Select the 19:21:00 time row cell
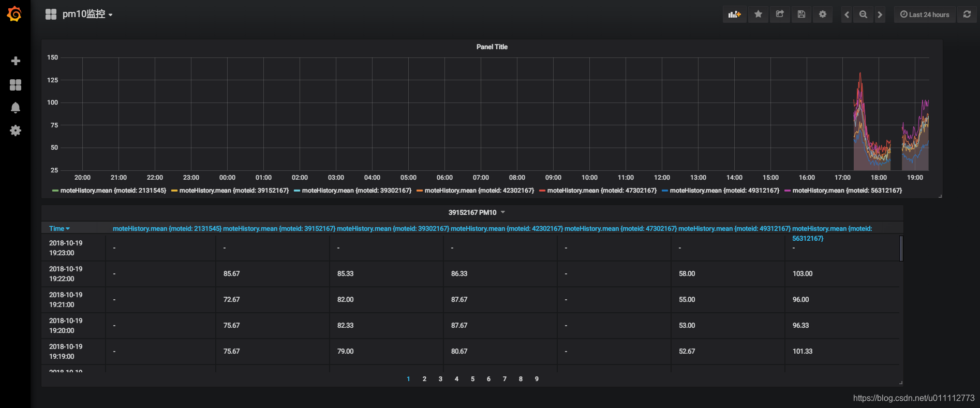The width and height of the screenshot is (980, 408). 73,299
